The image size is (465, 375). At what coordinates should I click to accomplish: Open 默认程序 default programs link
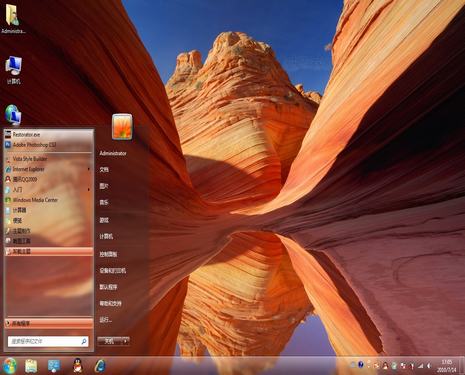click(108, 287)
